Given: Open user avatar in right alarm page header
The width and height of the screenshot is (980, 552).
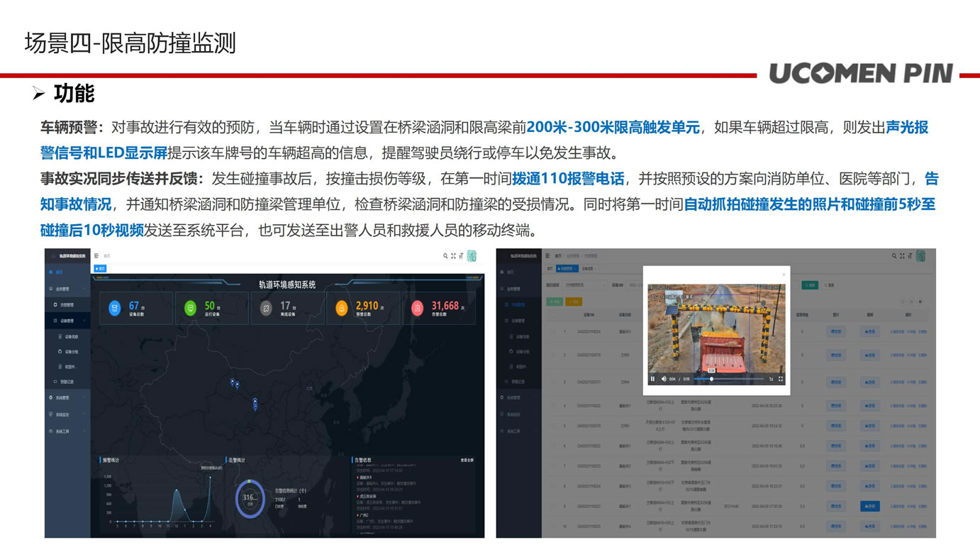Looking at the screenshot, I should click(x=921, y=256).
